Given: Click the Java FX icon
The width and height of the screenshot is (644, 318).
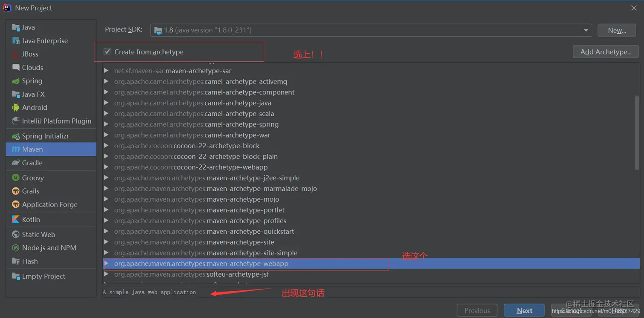Looking at the screenshot, I should [16, 94].
